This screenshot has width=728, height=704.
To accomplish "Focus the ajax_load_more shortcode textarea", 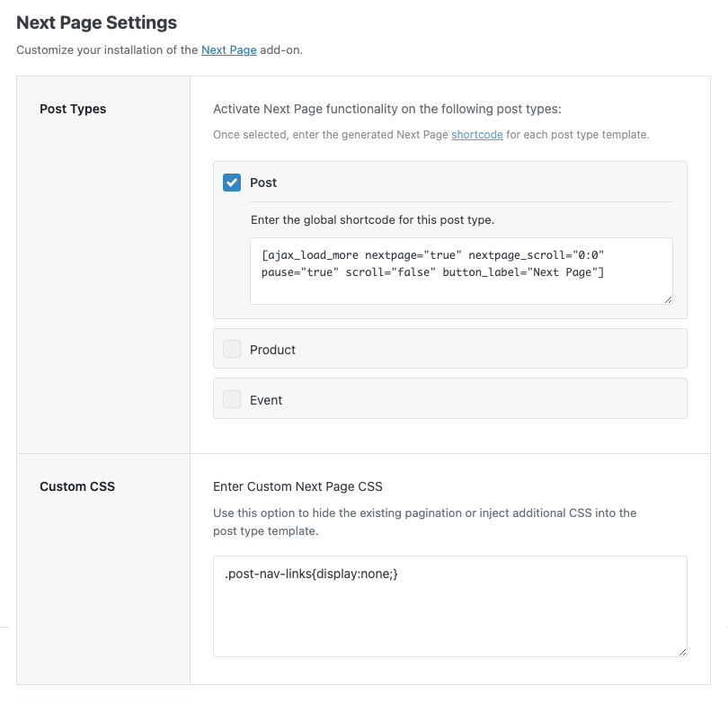I will (x=461, y=272).
